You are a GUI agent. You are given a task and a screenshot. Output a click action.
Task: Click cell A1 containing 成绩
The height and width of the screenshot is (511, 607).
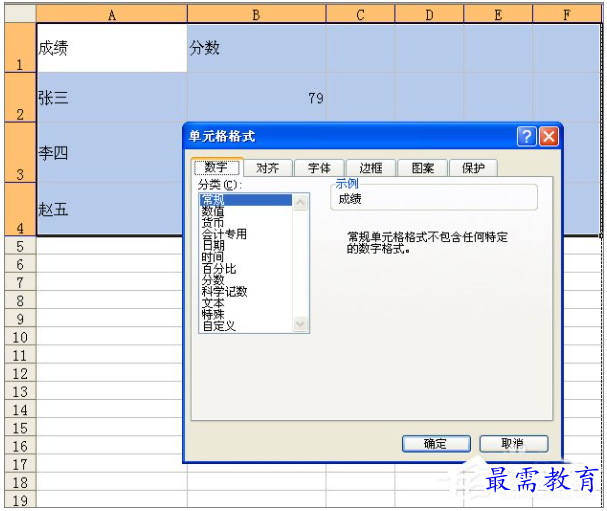pyautogui.click(x=112, y=48)
